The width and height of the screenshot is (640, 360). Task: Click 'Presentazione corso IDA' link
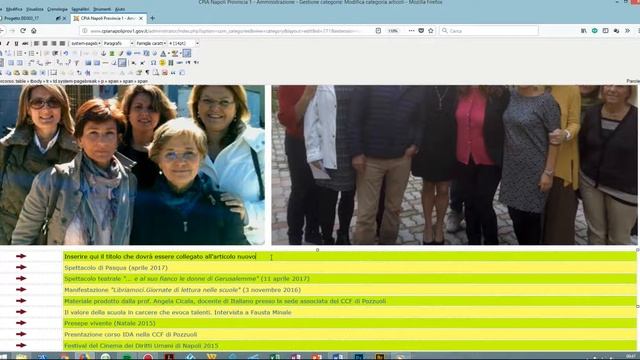pyautogui.click(x=131, y=334)
